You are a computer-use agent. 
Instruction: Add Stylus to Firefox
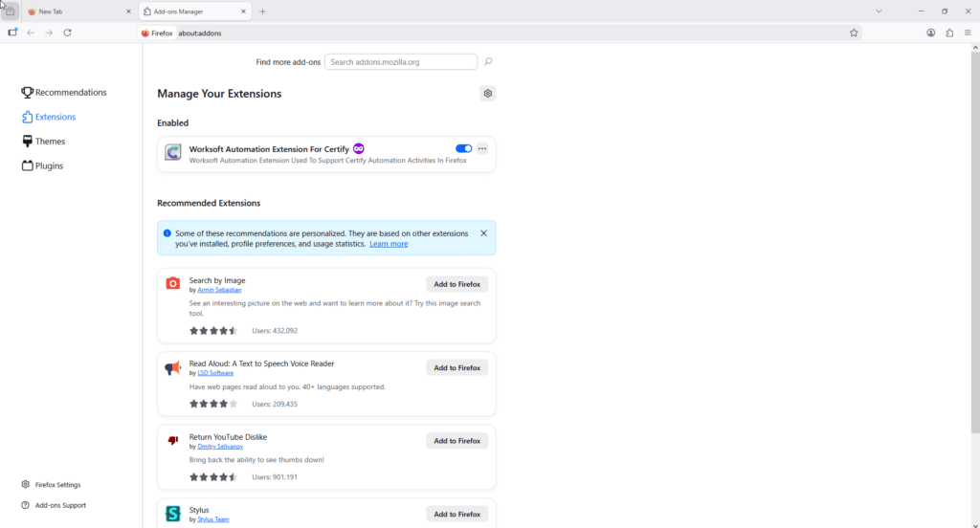[x=457, y=515]
